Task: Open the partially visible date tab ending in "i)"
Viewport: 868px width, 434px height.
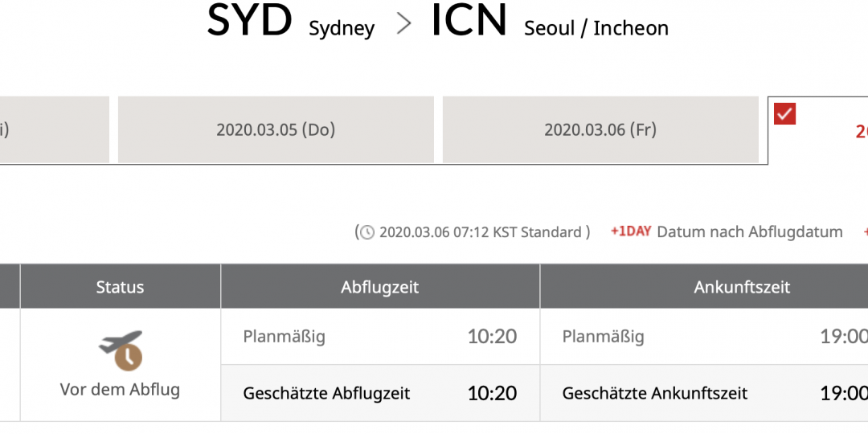Action: tap(55, 129)
